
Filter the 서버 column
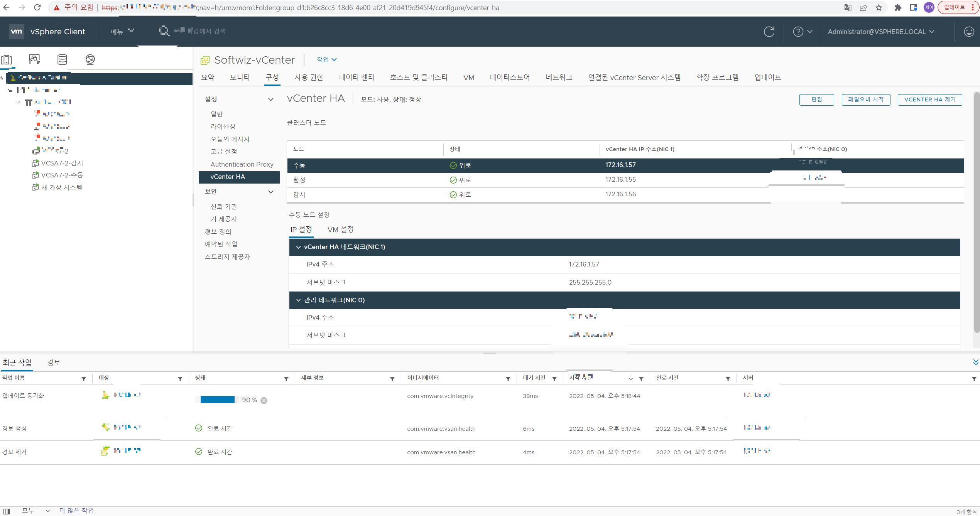974,379
